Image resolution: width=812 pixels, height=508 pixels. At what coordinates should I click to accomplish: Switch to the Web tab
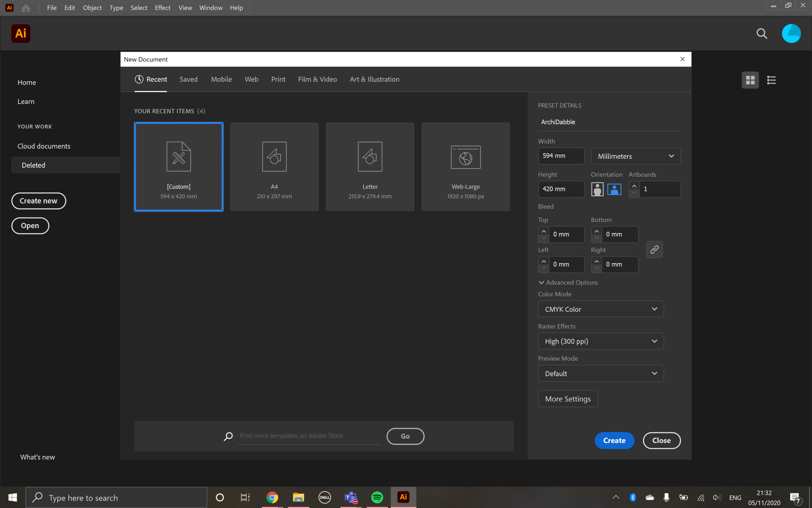tap(251, 79)
